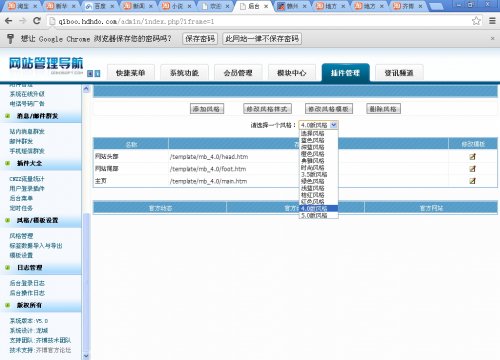Image resolution: width=500 pixels, height=360 pixels.
Task: Open 用户登录插件 in sidebar
Action: tap(27, 189)
